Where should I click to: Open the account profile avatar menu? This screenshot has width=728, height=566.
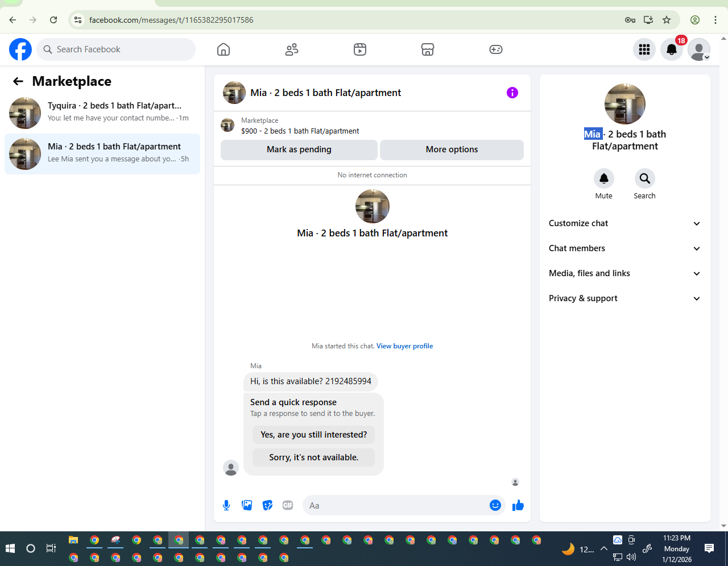pyautogui.click(x=699, y=49)
